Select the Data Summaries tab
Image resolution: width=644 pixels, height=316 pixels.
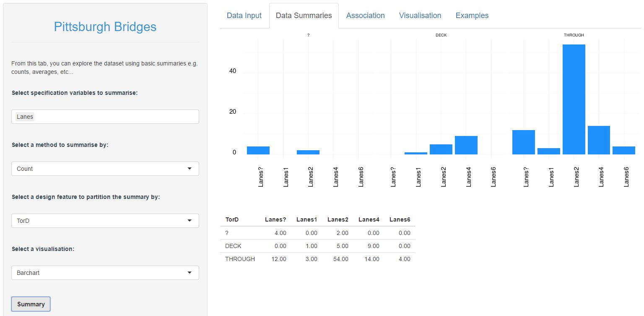pos(304,16)
